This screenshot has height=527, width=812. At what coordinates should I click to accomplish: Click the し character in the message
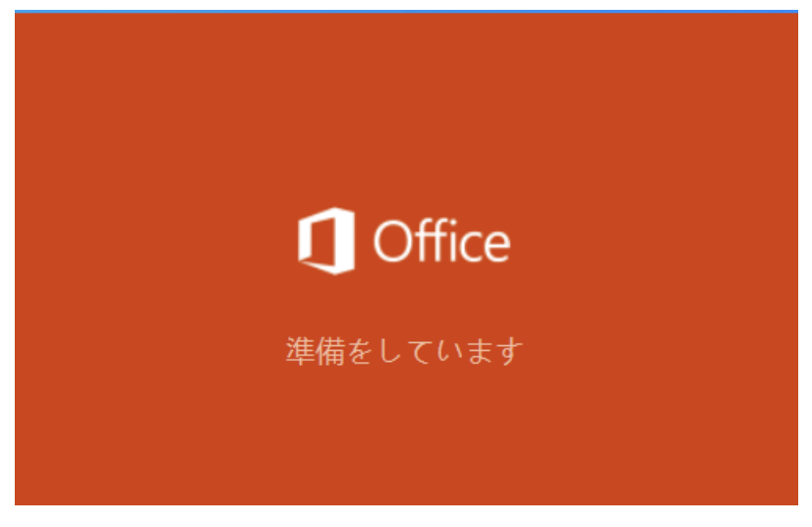[x=389, y=351]
